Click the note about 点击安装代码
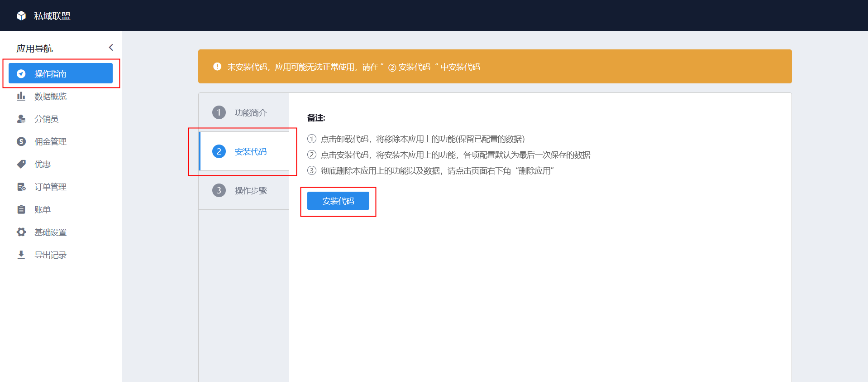The height and width of the screenshot is (382, 868). (449, 155)
